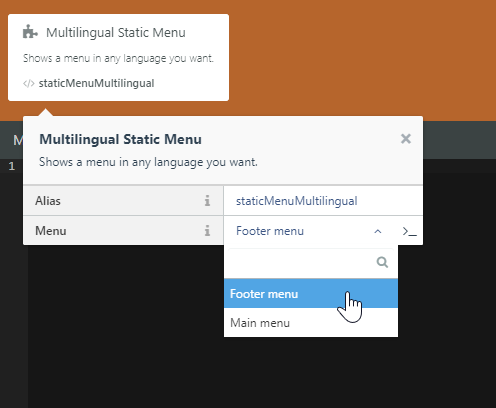Click the Multilingual Static Menu component card title
Viewport: 496px width, 408px height.
(116, 33)
